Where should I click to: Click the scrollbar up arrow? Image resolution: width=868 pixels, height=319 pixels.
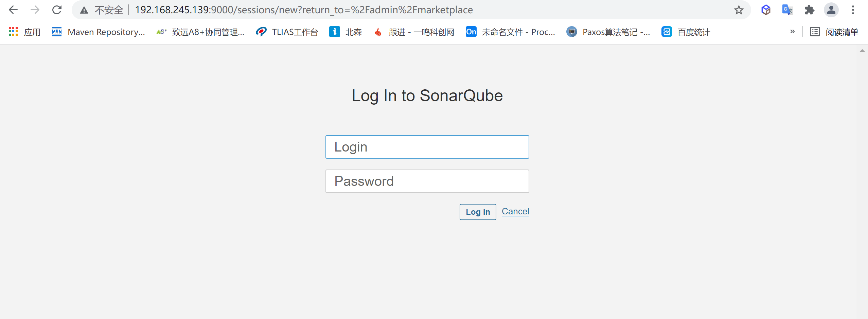pyautogui.click(x=862, y=51)
